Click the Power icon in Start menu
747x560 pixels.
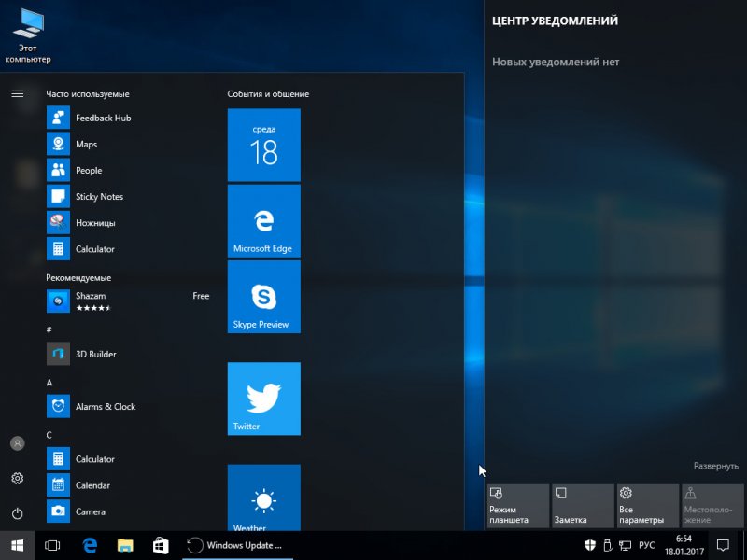pos(17,513)
